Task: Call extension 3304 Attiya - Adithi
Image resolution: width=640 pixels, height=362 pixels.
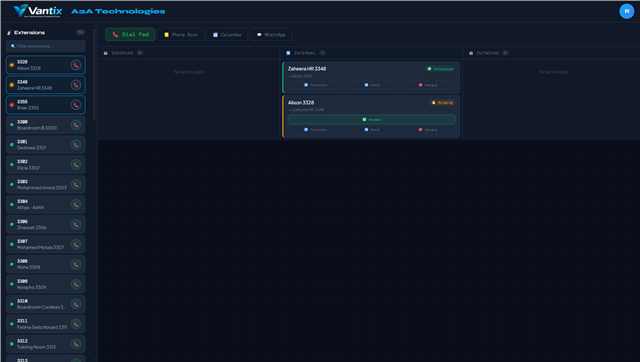Action: coord(76,204)
